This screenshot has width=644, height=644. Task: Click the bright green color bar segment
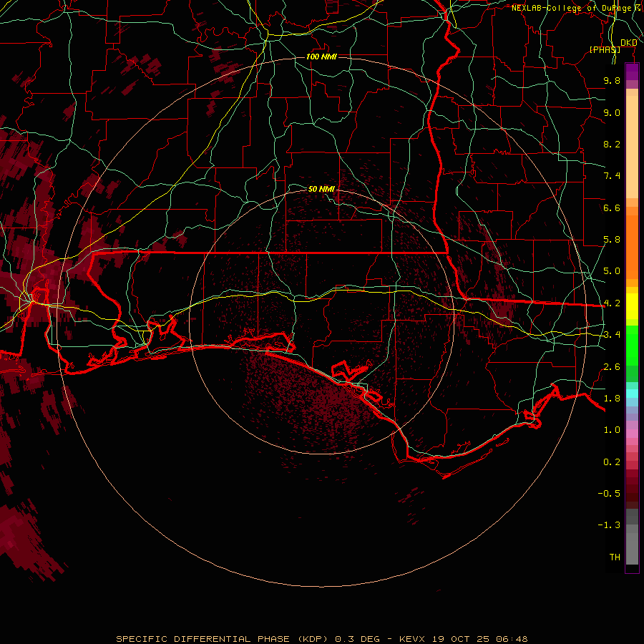click(632, 345)
